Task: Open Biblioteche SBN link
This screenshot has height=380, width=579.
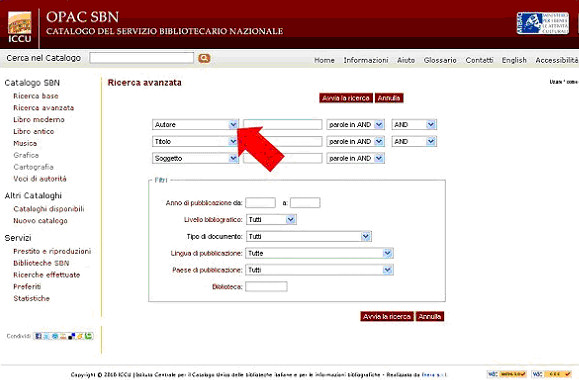Action: click(41, 263)
